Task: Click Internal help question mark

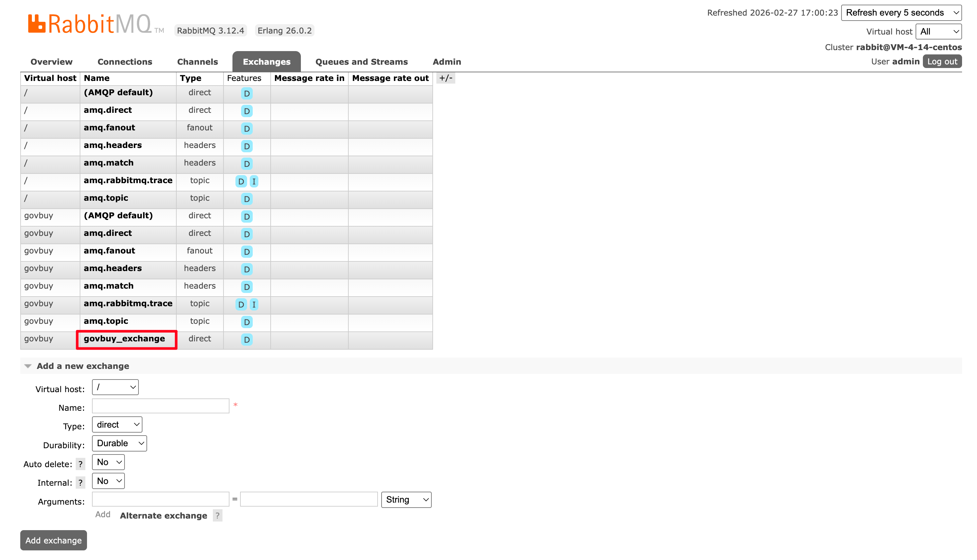Action: pos(80,483)
